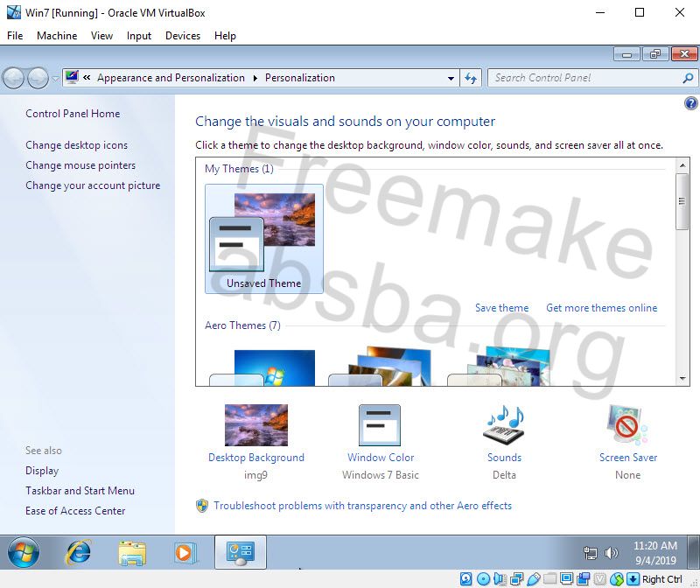
Task: Click the VirtualBox network adapters indicator
Action: pos(516,579)
